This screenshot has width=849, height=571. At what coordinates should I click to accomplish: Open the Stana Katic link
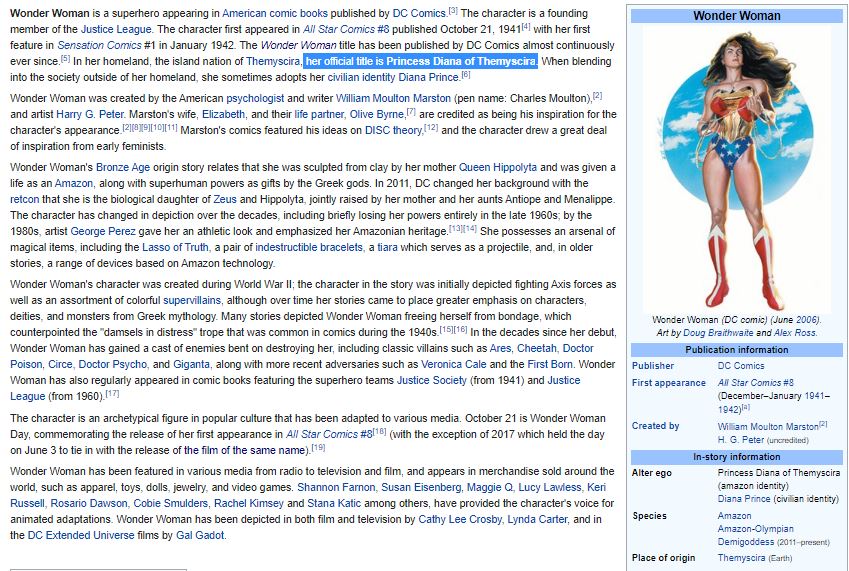point(334,503)
